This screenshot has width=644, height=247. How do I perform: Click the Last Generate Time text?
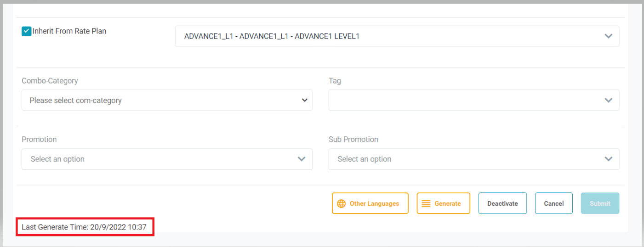(x=84, y=227)
